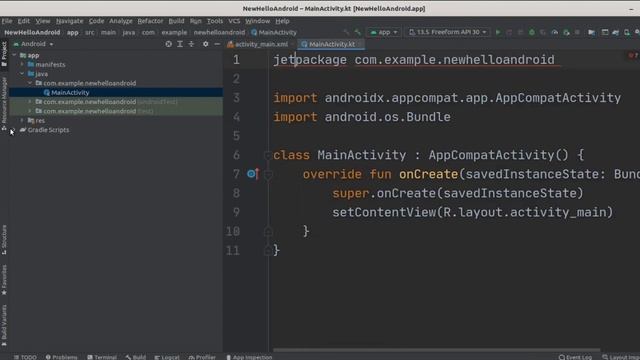
Task: Click the editor horizontal scrollbar
Action: (x=437, y=350)
